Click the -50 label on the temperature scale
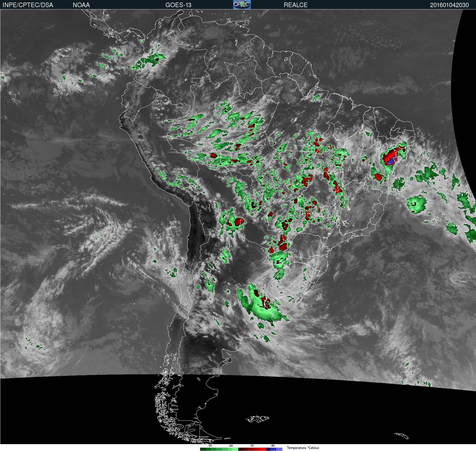Image resolution: width=476 pixels, height=451 pixels. pyautogui.click(x=210, y=446)
